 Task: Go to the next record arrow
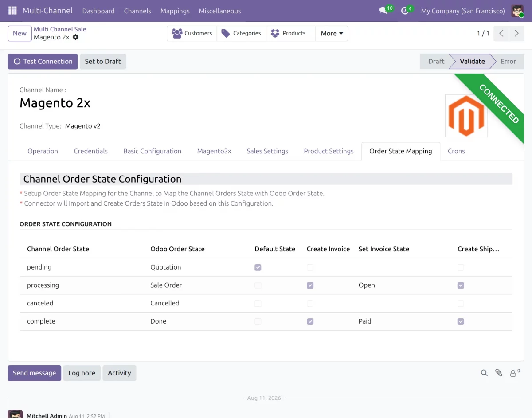click(x=516, y=33)
